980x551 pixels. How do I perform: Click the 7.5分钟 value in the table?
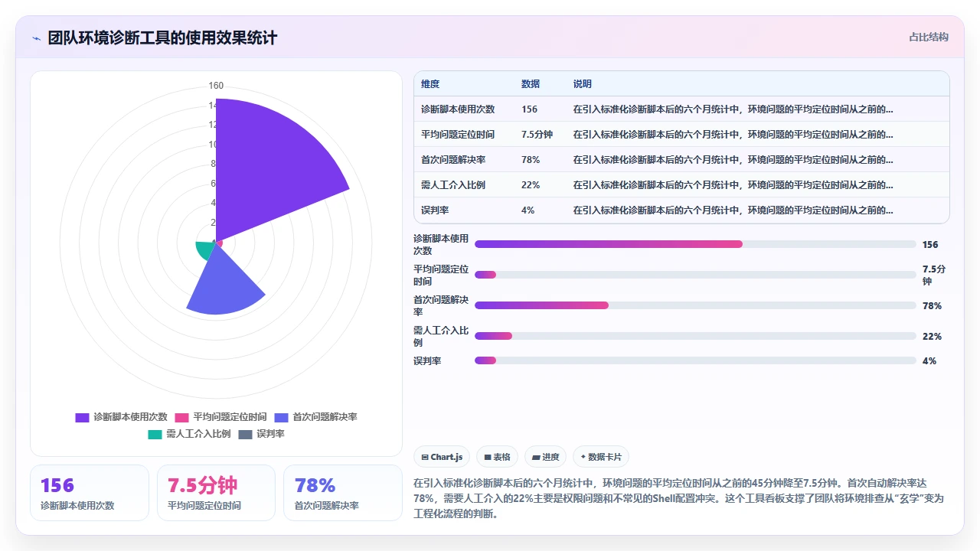(537, 135)
